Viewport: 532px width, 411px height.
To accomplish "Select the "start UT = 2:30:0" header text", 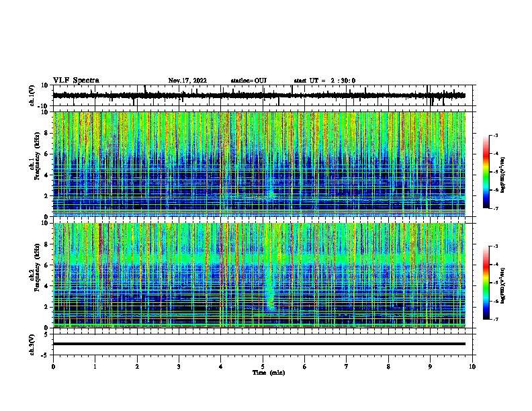I will 324,81.
